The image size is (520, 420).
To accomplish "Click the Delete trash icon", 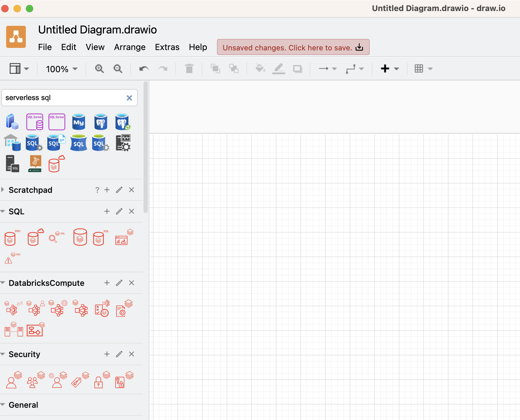I will tap(189, 68).
